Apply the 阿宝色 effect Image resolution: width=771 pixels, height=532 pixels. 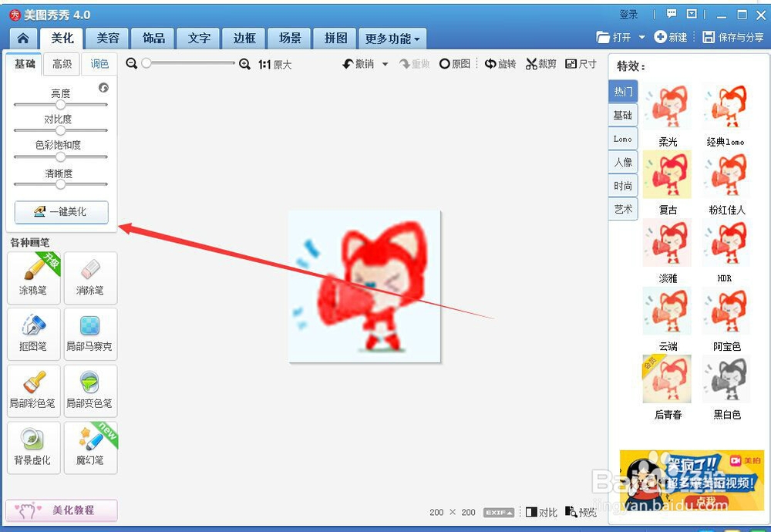726,311
